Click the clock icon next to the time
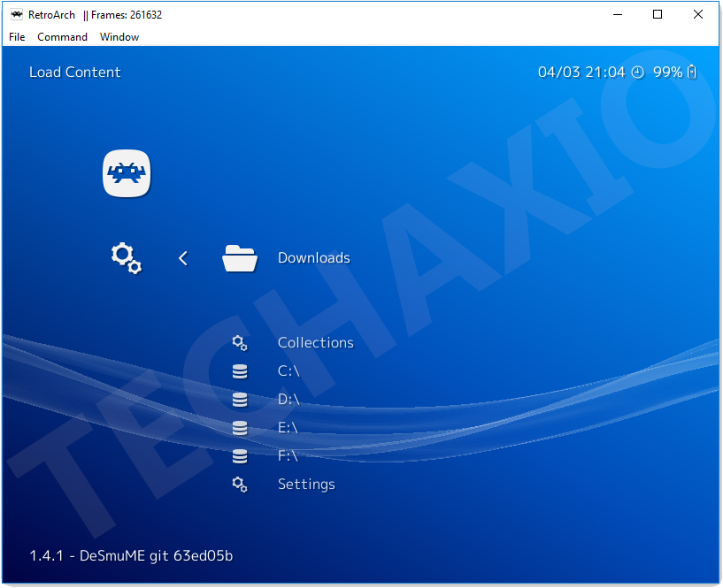Viewport: 723px width, 588px height. click(638, 73)
